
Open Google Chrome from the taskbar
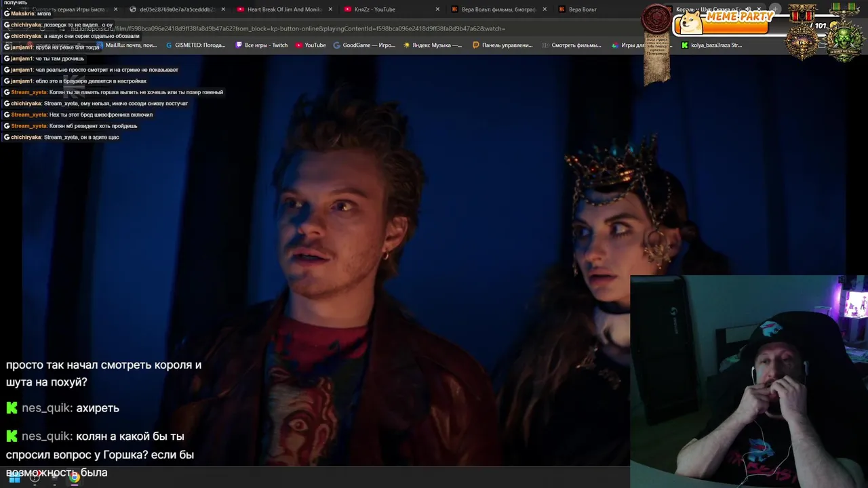click(x=74, y=478)
